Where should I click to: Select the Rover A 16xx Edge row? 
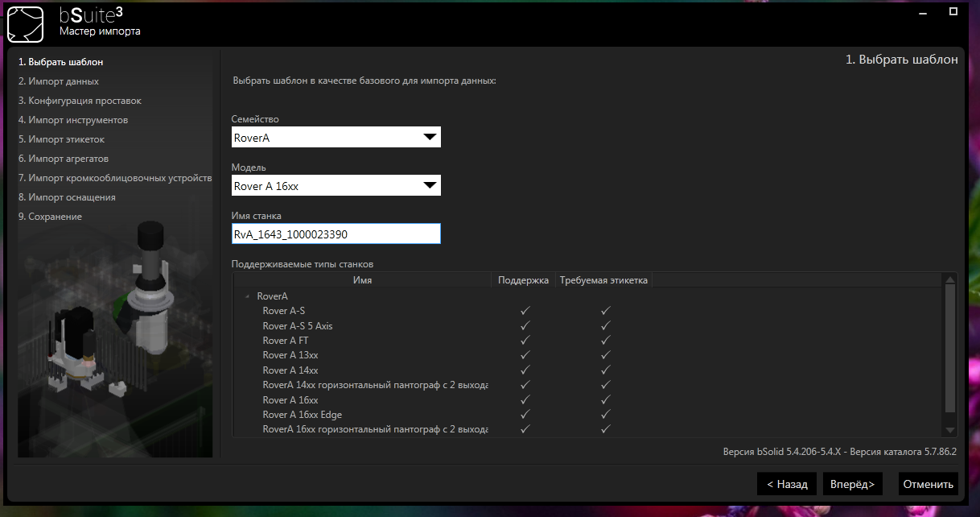click(587, 415)
